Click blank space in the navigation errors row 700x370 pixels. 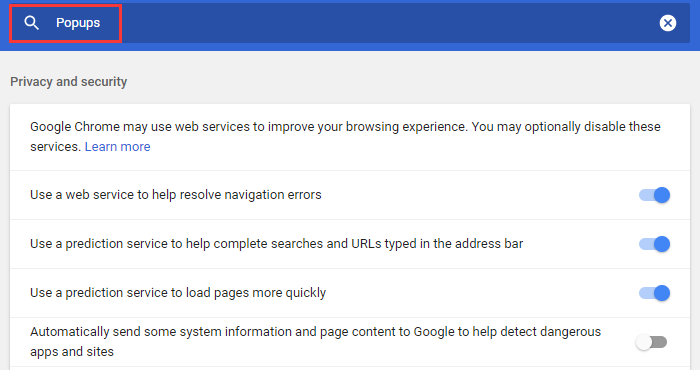[478, 195]
